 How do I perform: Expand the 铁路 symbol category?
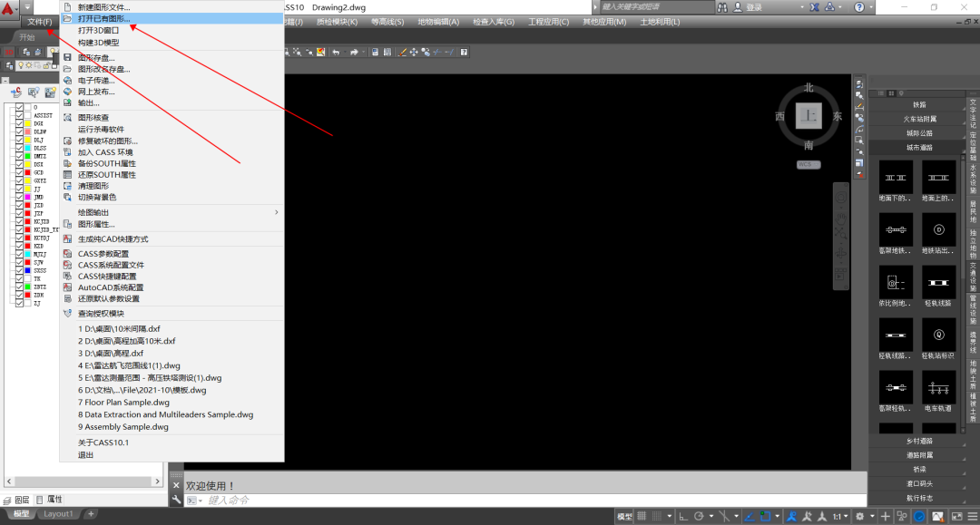[918, 105]
